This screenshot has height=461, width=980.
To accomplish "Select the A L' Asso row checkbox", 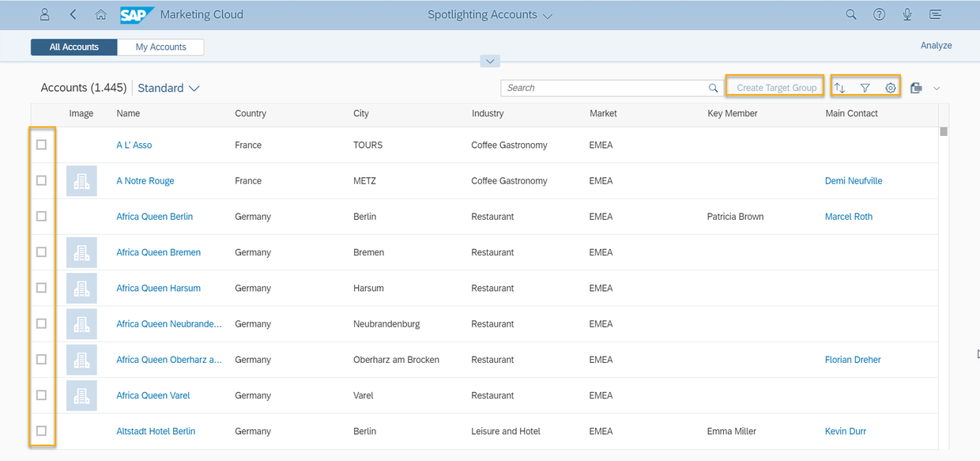I will coord(42,145).
